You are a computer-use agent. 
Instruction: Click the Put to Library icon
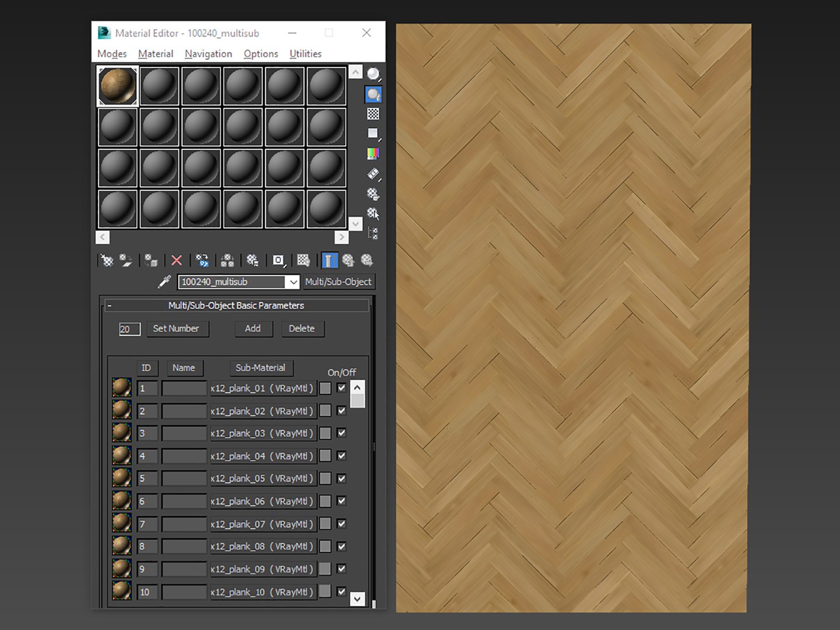pos(252,260)
